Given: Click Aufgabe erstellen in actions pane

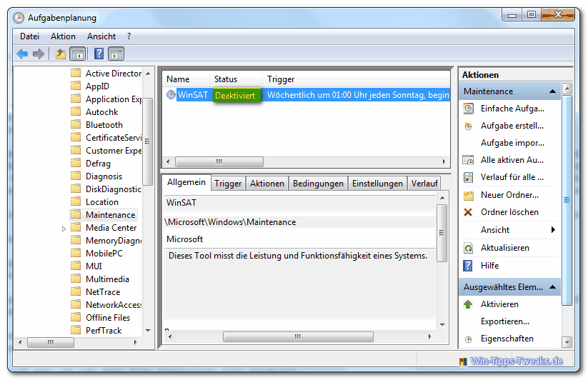Looking at the screenshot, I should pyautogui.click(x=512, y=126).
